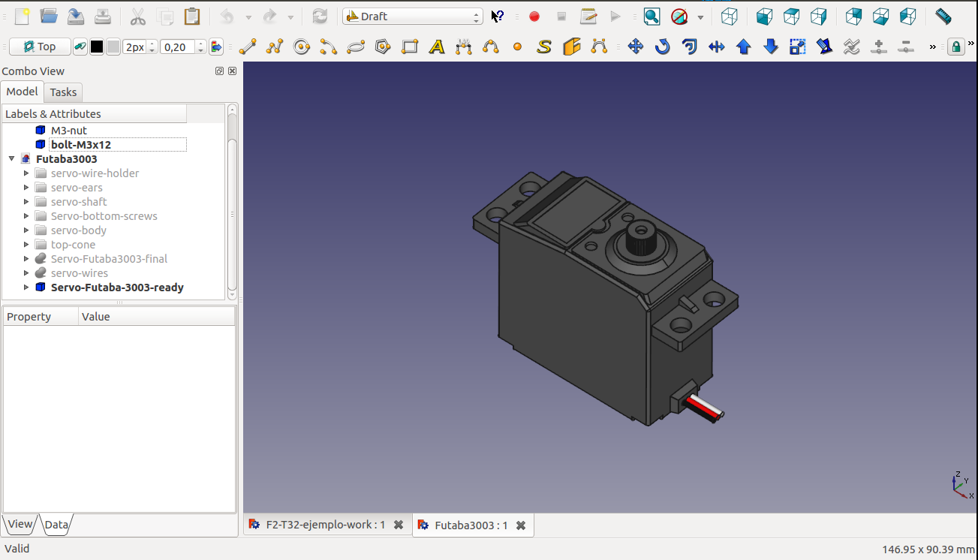
Task: Click the Top working plane button
Action: pos(40,47)
